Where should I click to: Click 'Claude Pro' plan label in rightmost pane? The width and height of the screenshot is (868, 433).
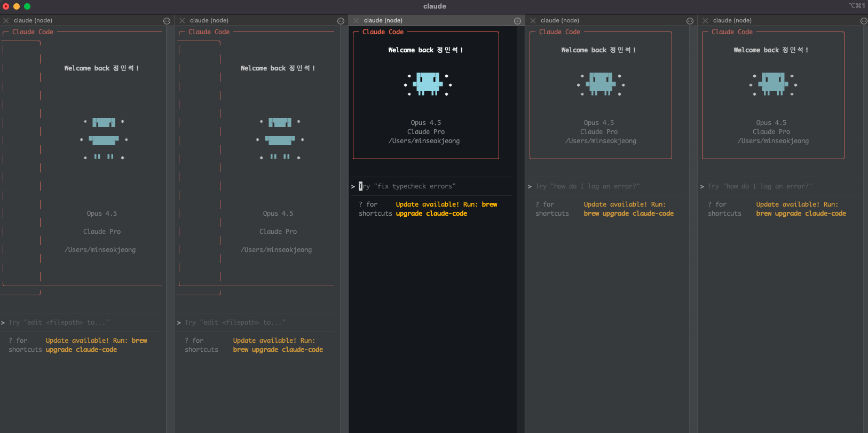[x=771, y=132]
